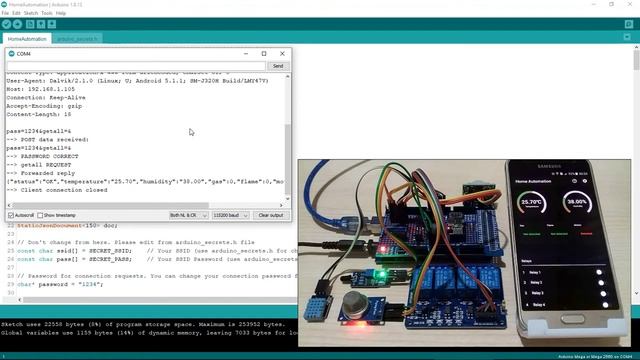Click "--> PASSWORD CORRECT" output line
The width and height of the screenshot is (640, 360).
tap(42, 156)
